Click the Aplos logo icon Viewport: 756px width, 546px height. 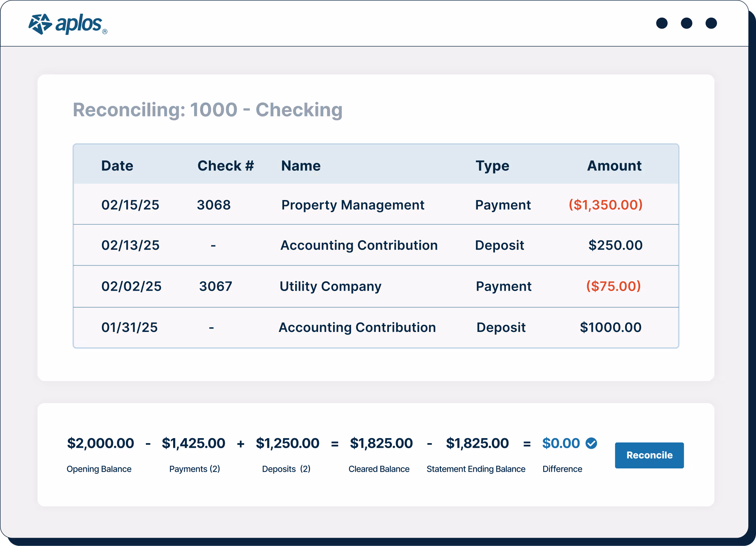40,24
